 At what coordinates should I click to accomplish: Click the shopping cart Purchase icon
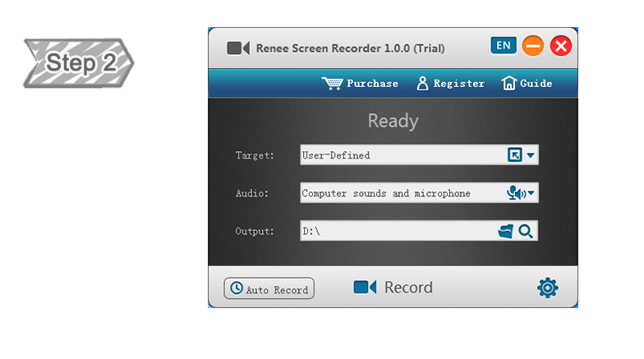click(x=332, y=83)
